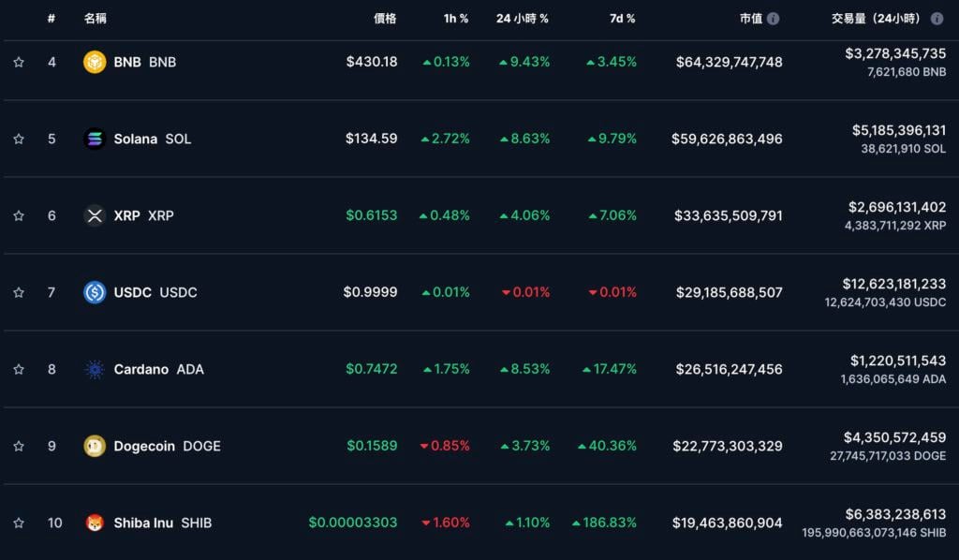Open the 交易量（24小時） info icon
Image resolution: width=959 pixels, height=560 pixels.
(937, 19)
